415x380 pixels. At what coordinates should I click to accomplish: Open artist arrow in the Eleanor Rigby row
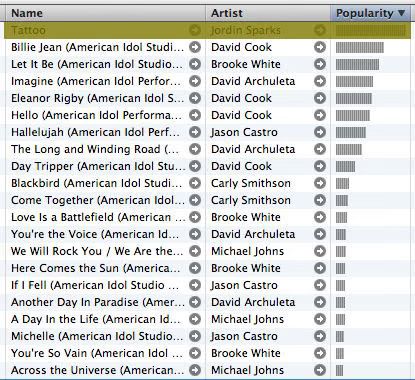pyautogui.click(x=320, y=98)
